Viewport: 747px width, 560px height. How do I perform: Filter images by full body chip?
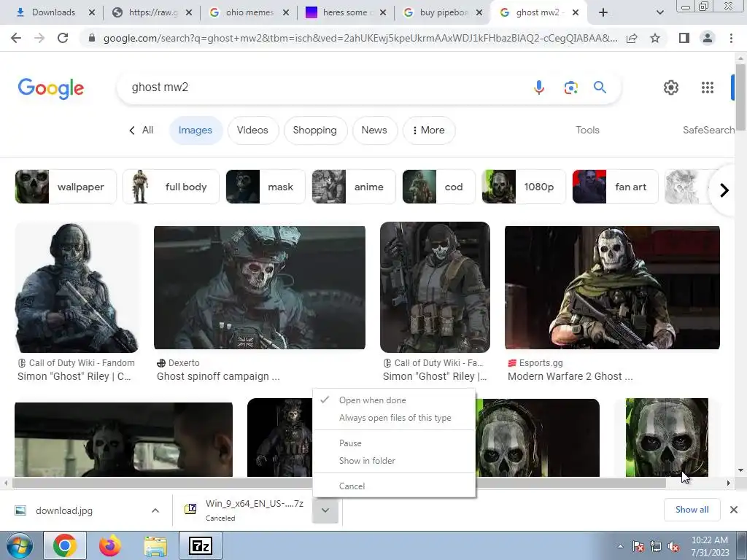(x=171, y=187)
